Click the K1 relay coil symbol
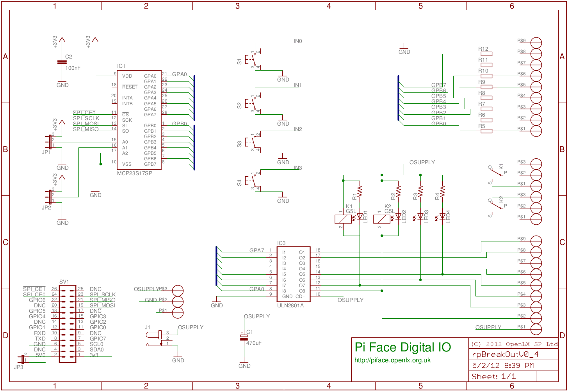The image size is (568, 392). pos(343,219)
